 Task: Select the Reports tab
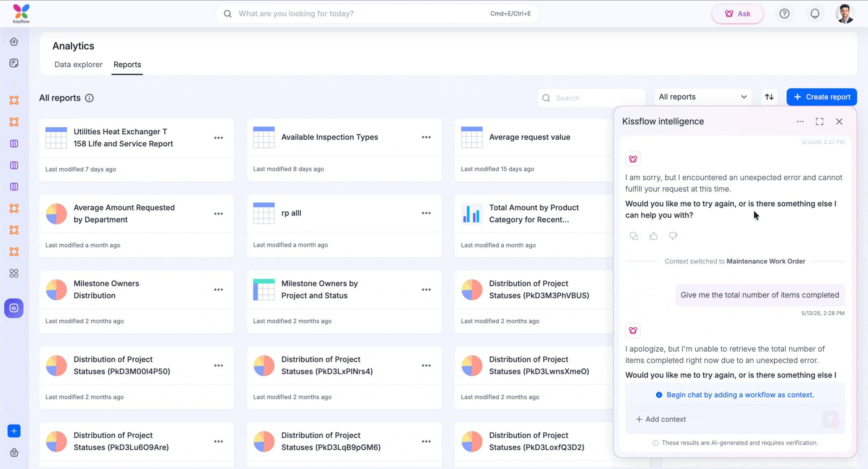(x=127, y=65)
